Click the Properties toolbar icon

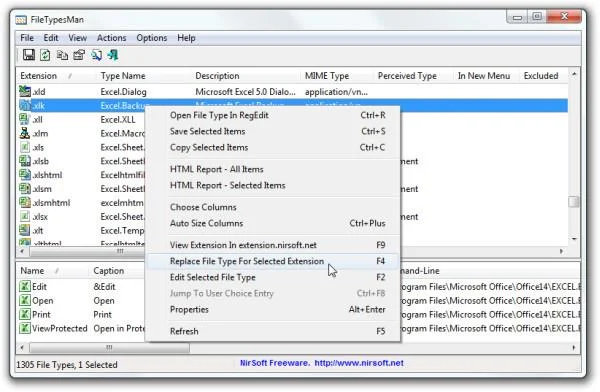[79, 55]
